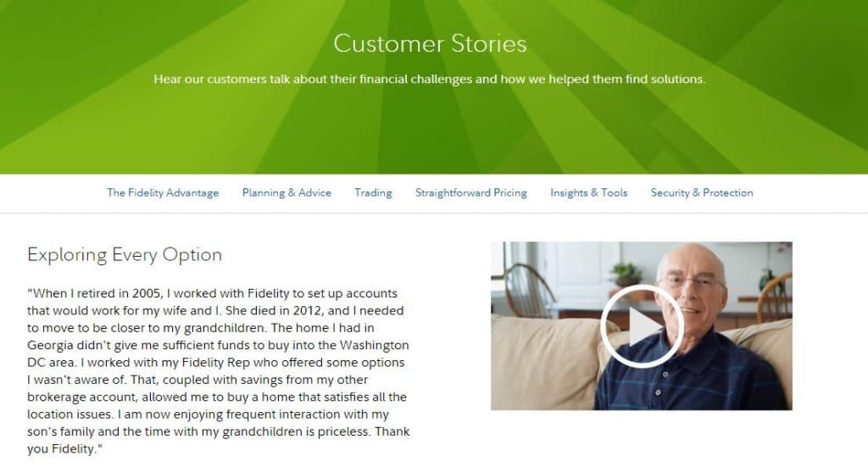This screenshot has width=868, height=467.
Task: Open The Fidelity Advantage link
Action: [x=163, y=192]
